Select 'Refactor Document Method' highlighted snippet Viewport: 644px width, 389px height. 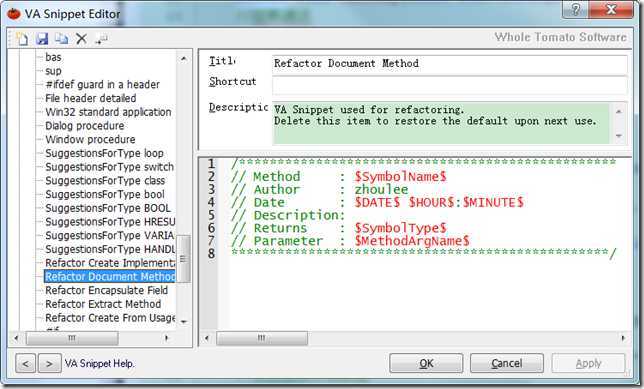pos(110,276)
